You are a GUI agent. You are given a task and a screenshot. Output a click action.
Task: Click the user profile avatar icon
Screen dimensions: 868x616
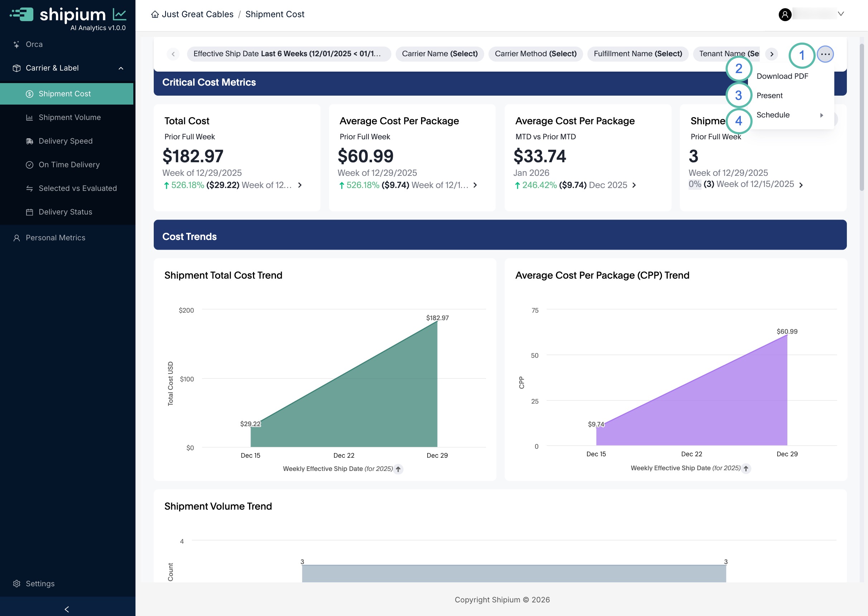(x=785, y=14)
